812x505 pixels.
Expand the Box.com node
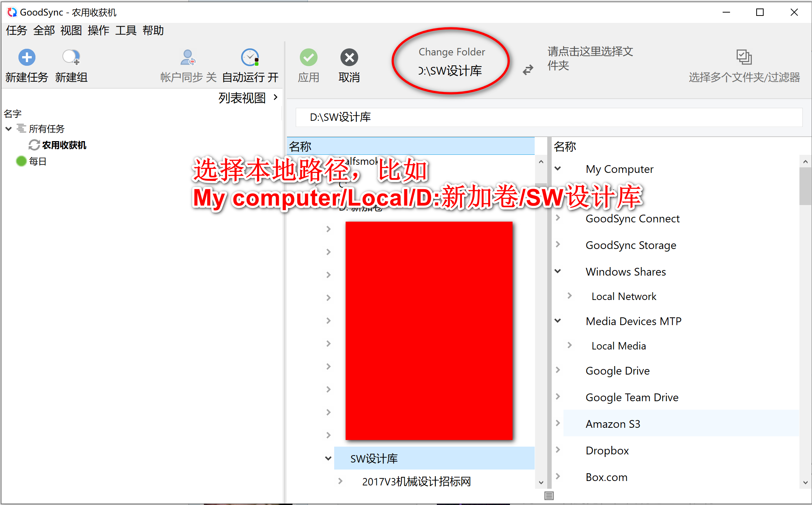[x=558, y=476]
